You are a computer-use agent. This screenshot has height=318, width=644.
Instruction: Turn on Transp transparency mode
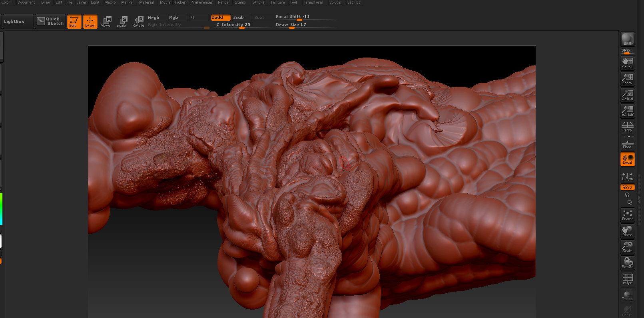click(627, 295)
